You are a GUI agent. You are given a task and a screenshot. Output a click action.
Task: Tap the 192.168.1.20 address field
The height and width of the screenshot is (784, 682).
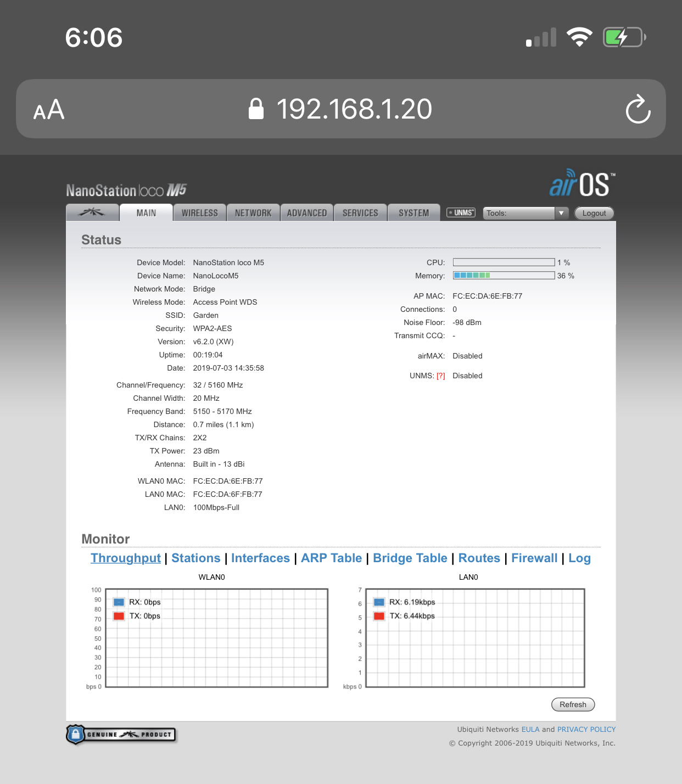click(x=341, y=109)
